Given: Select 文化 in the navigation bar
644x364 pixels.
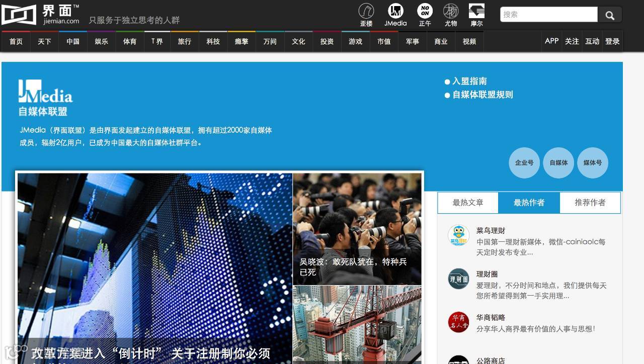Looking at the screenshot, I should (x=298, y=42).
